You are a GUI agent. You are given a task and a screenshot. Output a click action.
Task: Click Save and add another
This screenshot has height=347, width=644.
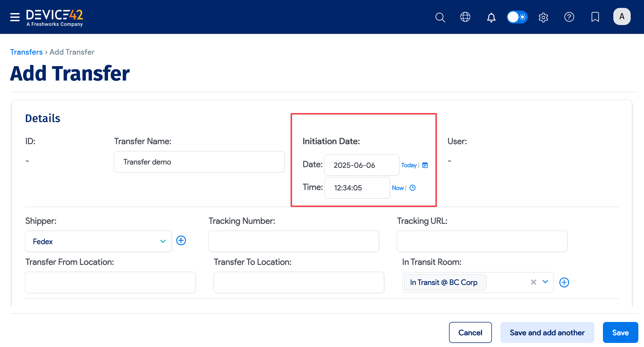(x=547, y=333)
